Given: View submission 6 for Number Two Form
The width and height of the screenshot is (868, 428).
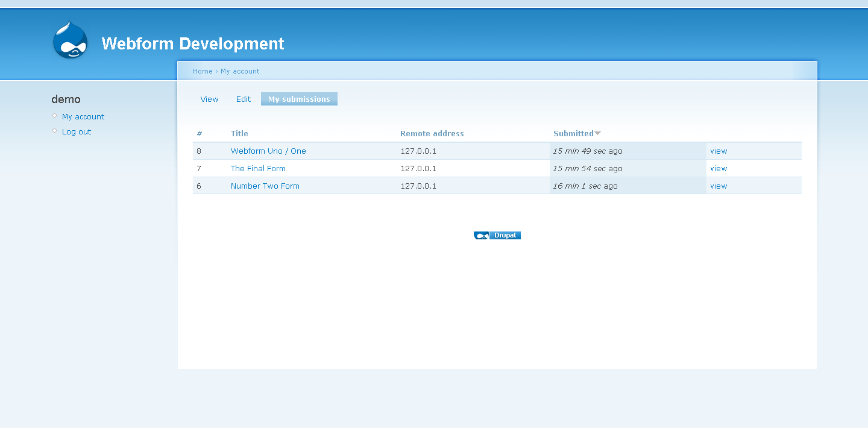Looking at the screenshot, I should tap(719, 186).
